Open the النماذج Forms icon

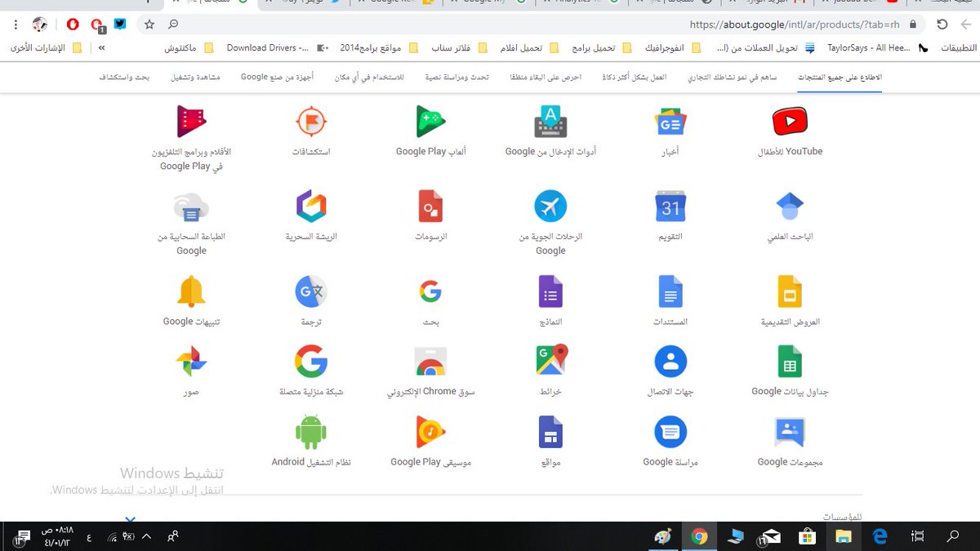550,291
